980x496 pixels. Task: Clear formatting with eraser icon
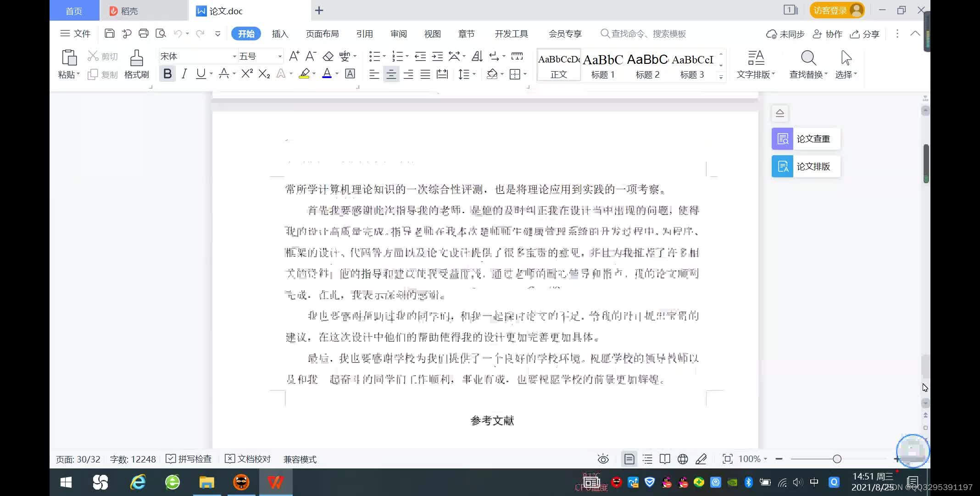328,56
